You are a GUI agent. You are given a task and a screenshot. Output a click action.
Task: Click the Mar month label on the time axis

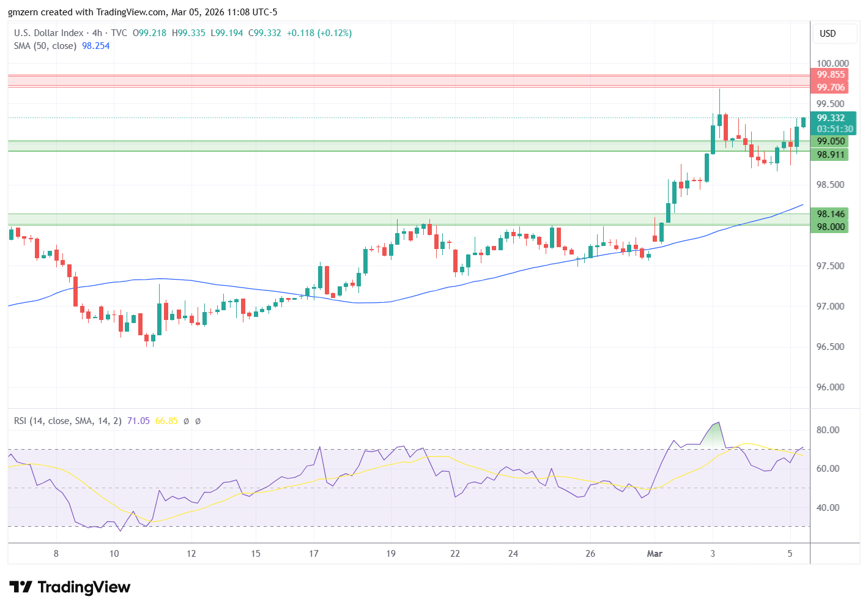point(655,554)
